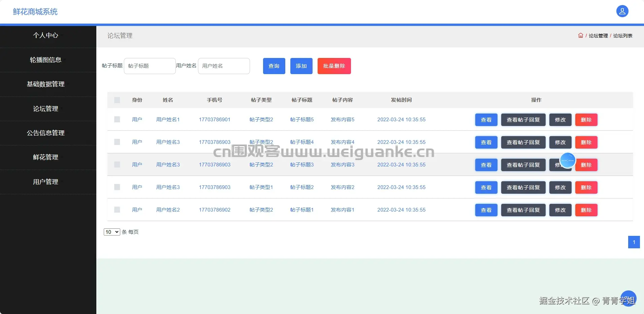View the 帖子标题3 row with 查看
The image size is (644, 314).
point(486,165)
